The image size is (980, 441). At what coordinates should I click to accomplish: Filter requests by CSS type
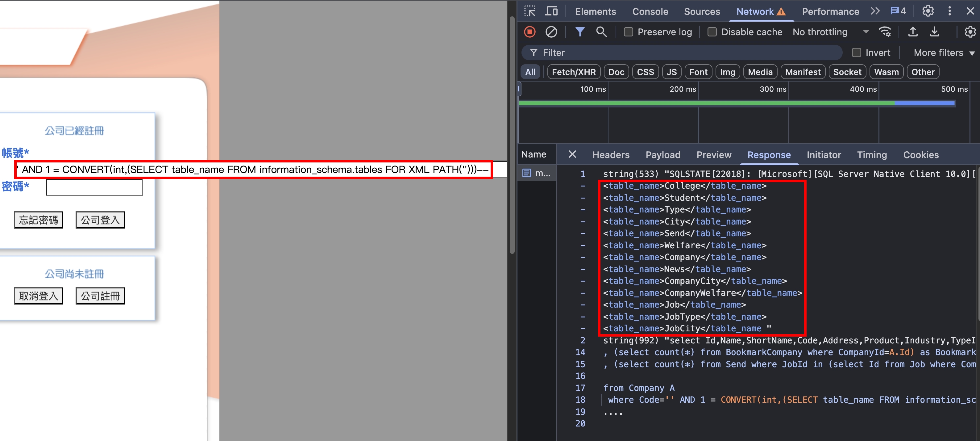coord(645,72)
